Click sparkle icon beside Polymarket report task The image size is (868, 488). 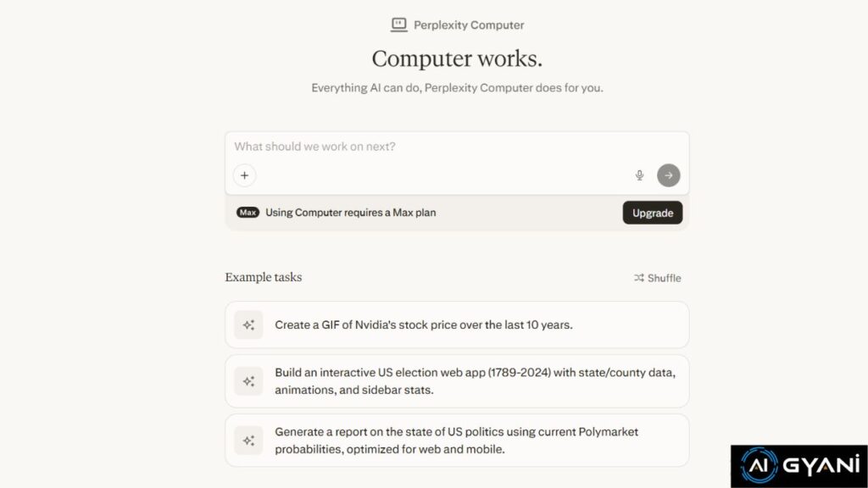point(248,441)
